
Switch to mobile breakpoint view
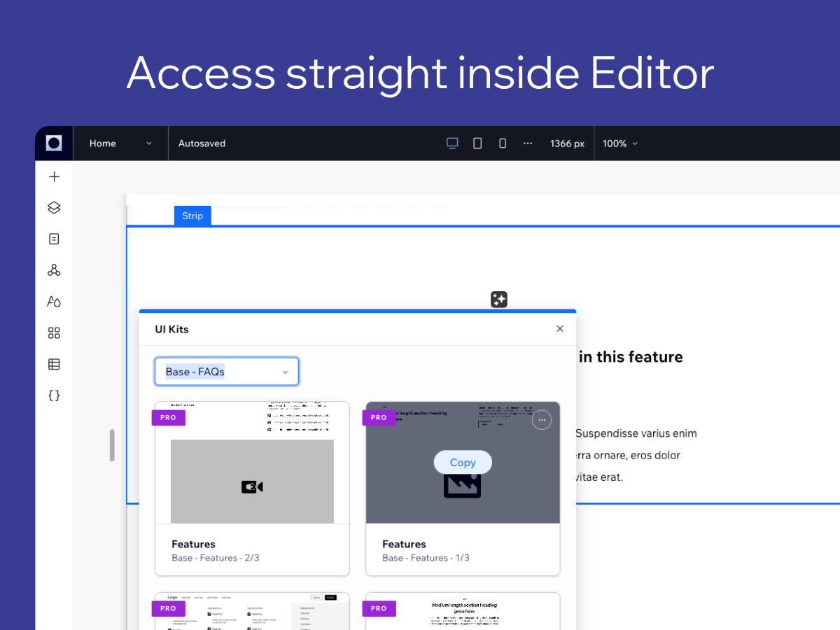pos(503,143)
